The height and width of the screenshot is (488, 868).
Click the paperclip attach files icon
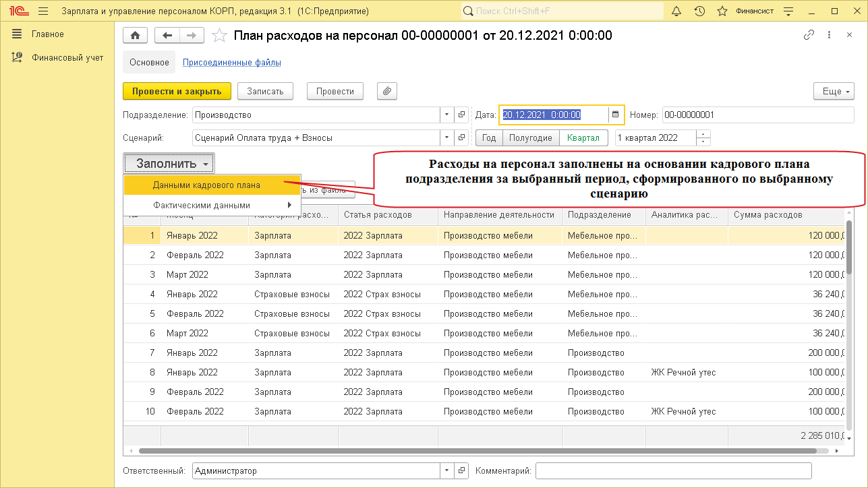386,91
